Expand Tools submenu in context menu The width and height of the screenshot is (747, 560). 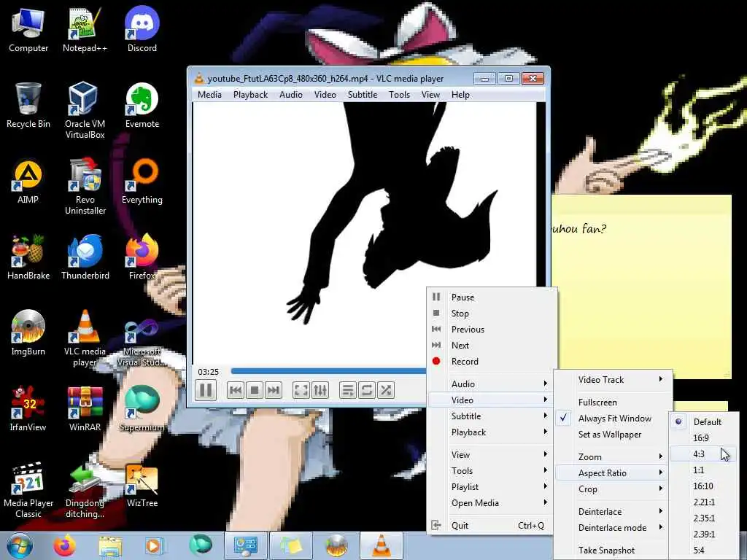coord(491,470)
